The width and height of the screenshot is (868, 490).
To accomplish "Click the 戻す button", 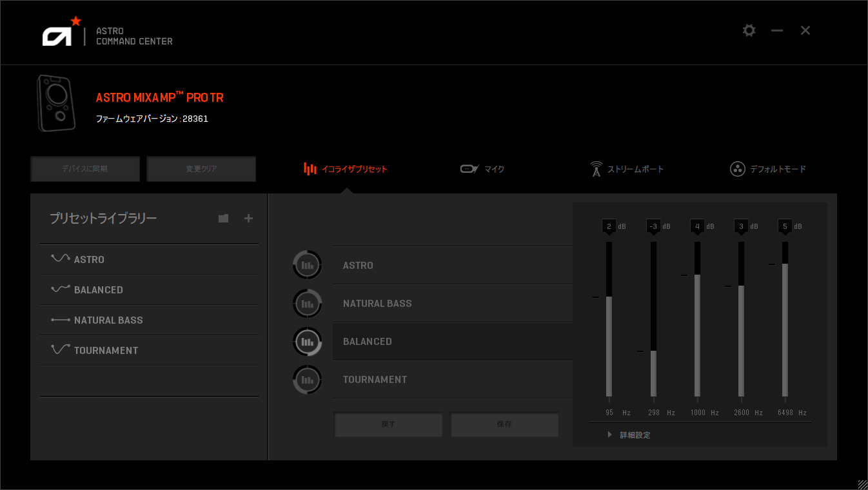I will pyautogui.click(x=388, y=424).
